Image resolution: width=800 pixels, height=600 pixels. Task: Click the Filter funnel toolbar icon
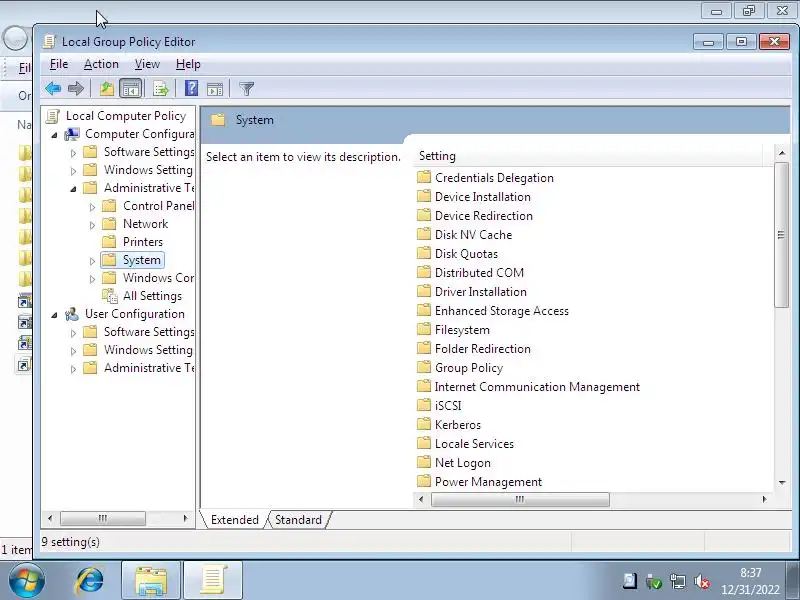246,89
